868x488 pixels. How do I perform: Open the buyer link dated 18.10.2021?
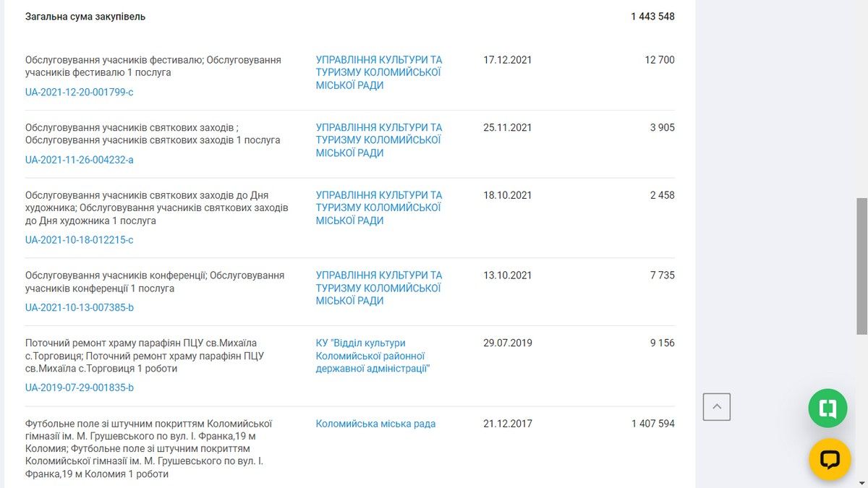(378, 207)
